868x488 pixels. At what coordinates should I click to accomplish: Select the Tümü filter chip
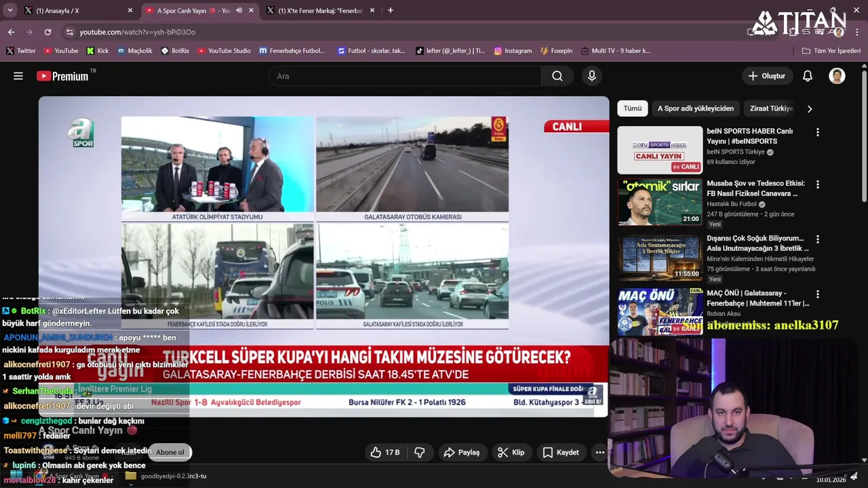coord(632,108)
